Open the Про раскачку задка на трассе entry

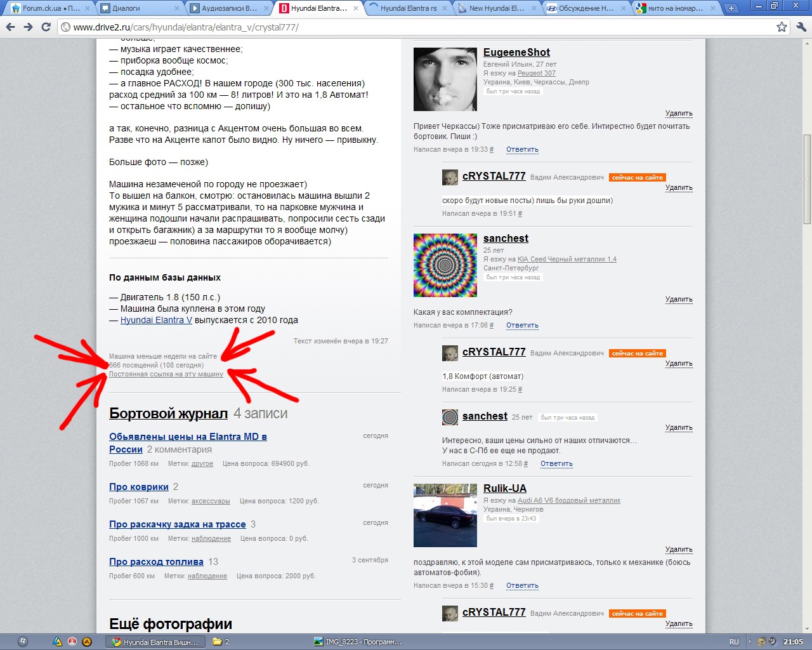(178, 525)
